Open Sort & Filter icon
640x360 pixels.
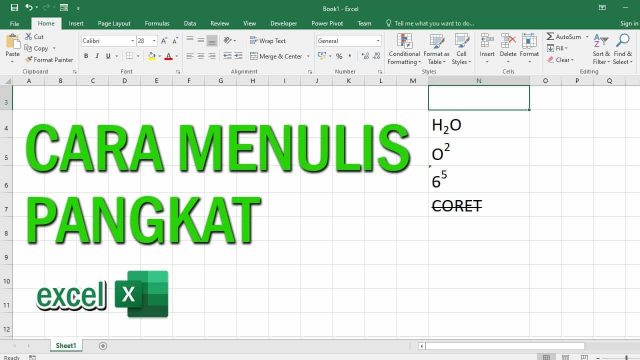click(x=601, y=41)
